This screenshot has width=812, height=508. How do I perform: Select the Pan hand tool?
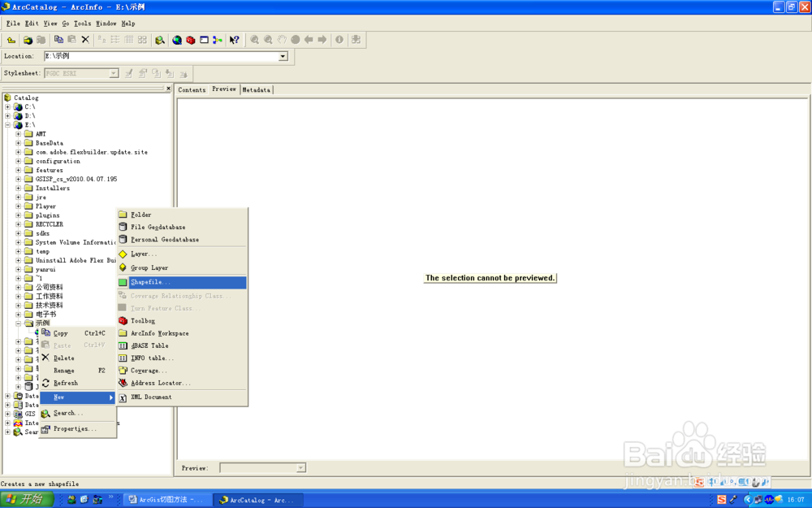(282, 40)
